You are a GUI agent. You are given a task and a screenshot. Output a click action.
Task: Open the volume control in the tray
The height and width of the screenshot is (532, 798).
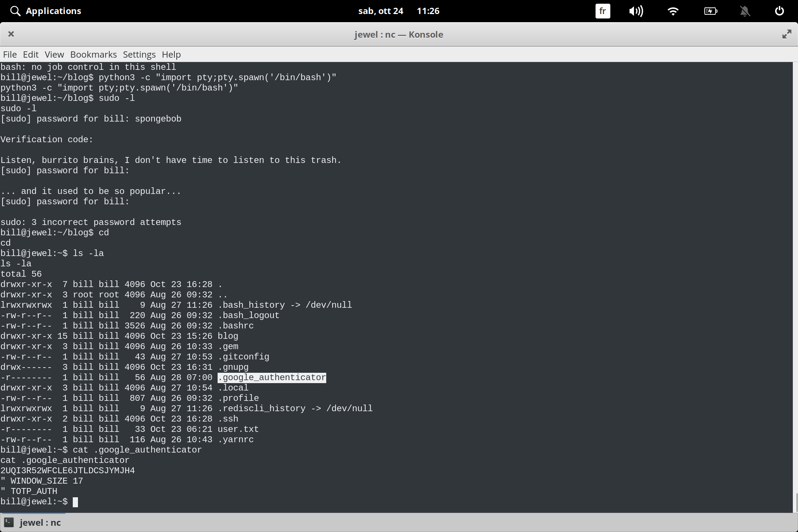pos(637,11)
